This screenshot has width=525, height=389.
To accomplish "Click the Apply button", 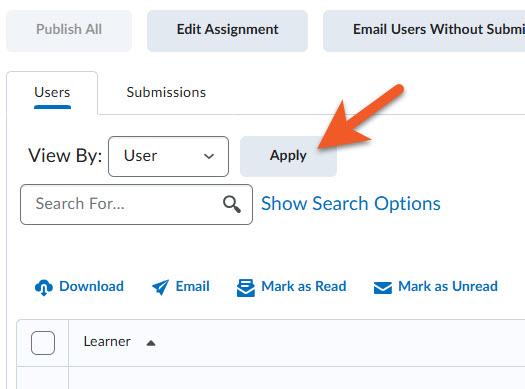I will tap(288, 156).
